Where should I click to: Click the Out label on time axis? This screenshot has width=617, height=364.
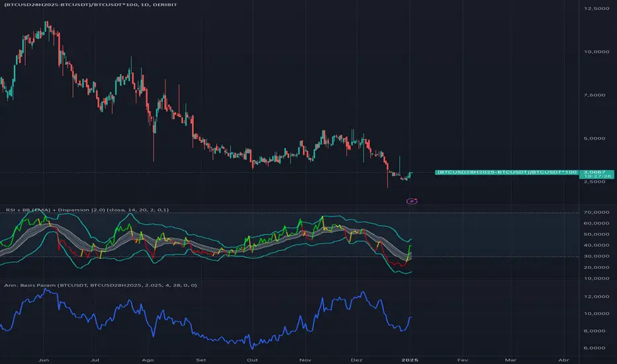[252, 358]
